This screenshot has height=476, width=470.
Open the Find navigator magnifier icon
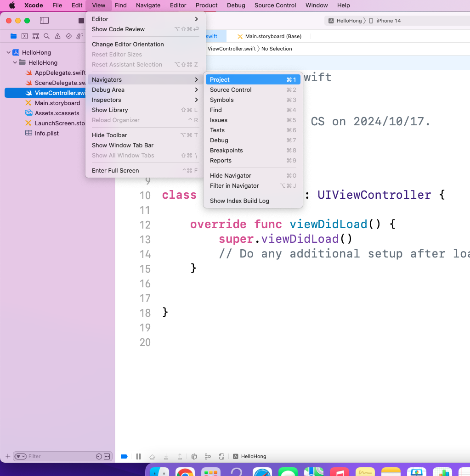pyautogui.click(x=46, y=36)
